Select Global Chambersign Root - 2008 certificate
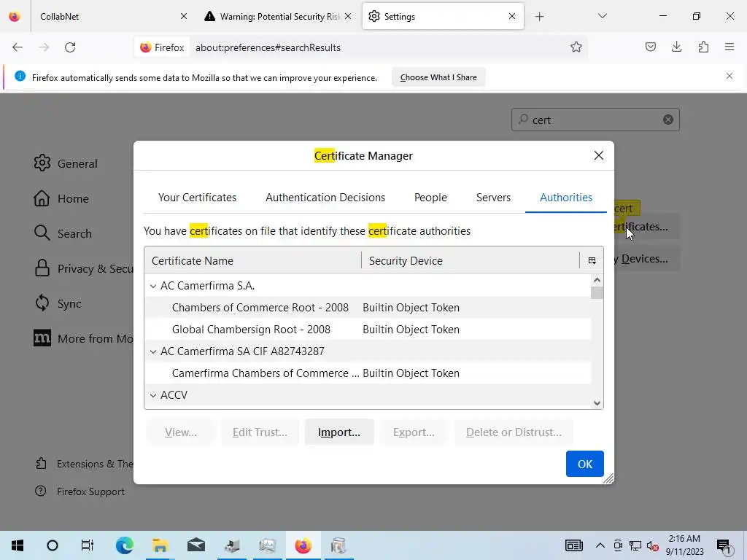 (368, 330)
